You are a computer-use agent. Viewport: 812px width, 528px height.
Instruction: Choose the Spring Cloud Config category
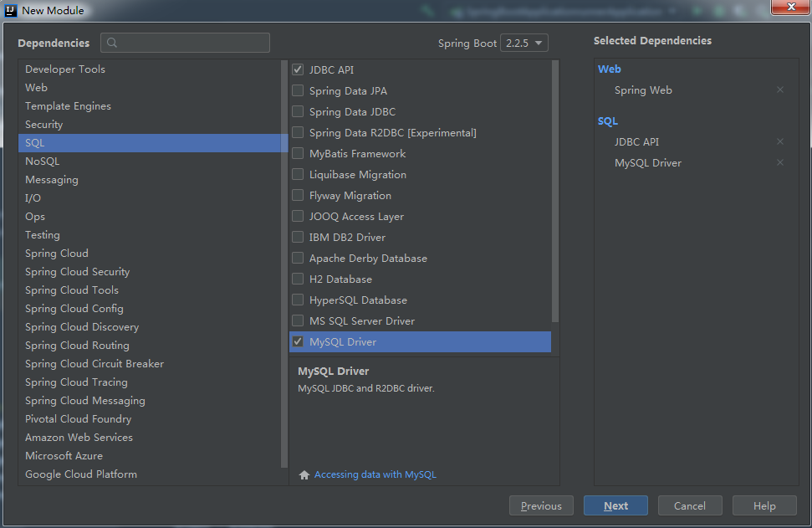[x=74, y=309]
